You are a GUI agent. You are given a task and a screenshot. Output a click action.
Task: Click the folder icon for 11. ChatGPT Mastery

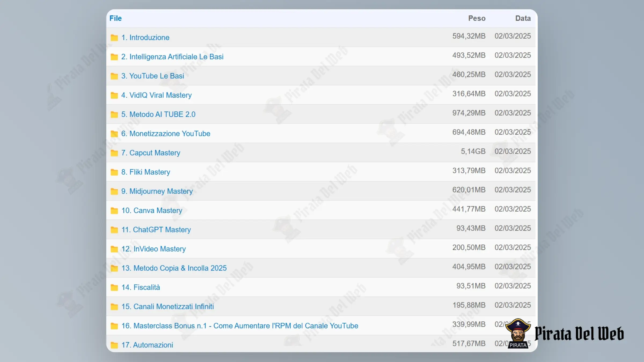[x=114, y=230]
